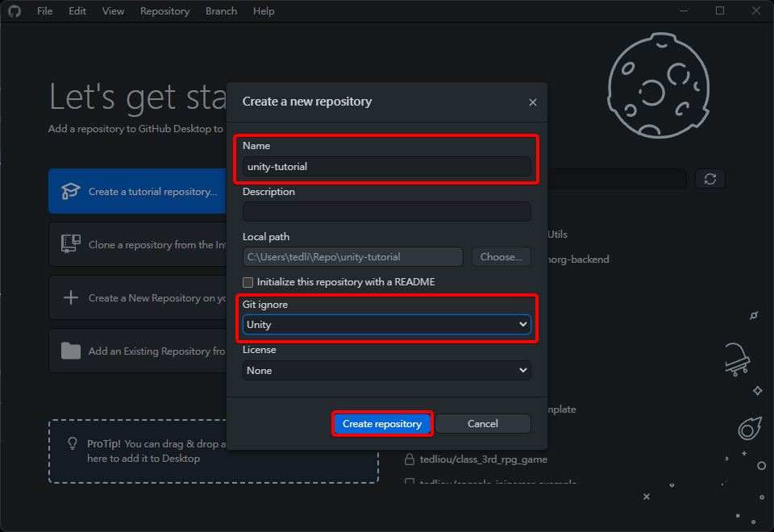Click the lightbulb ProTip icon

[x=73, y=443]
